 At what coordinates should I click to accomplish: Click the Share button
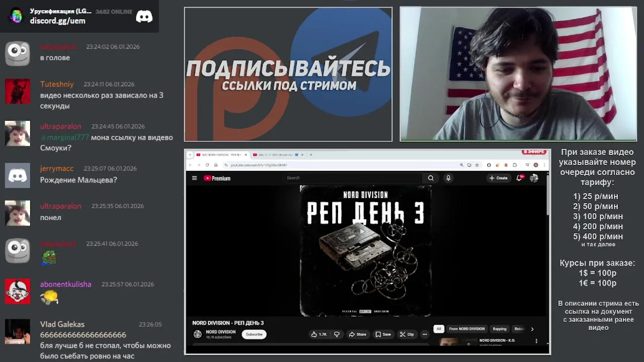coord(358,334)
